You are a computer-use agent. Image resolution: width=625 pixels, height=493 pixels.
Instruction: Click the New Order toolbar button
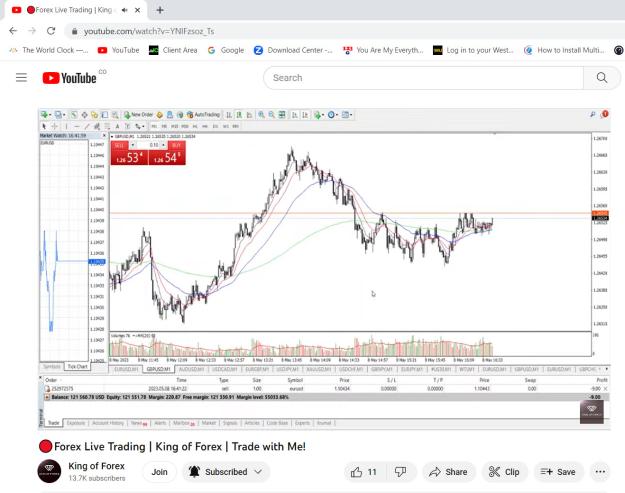tap(138, 115)
